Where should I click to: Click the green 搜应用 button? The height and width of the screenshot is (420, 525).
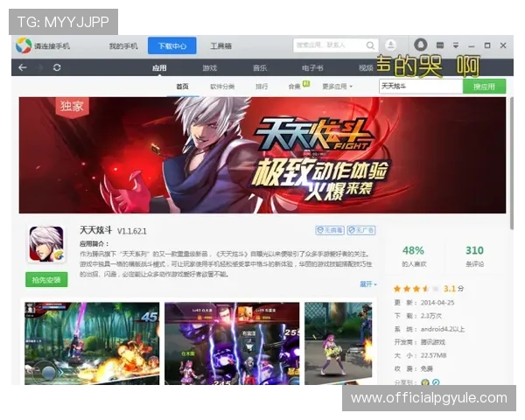point(484,87)
